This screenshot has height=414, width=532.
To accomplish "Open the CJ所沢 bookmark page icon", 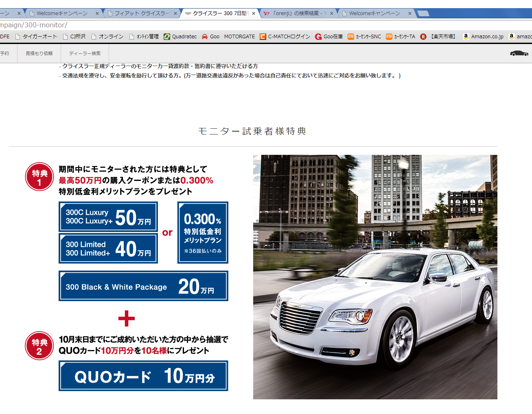I will tap(66, 37).
